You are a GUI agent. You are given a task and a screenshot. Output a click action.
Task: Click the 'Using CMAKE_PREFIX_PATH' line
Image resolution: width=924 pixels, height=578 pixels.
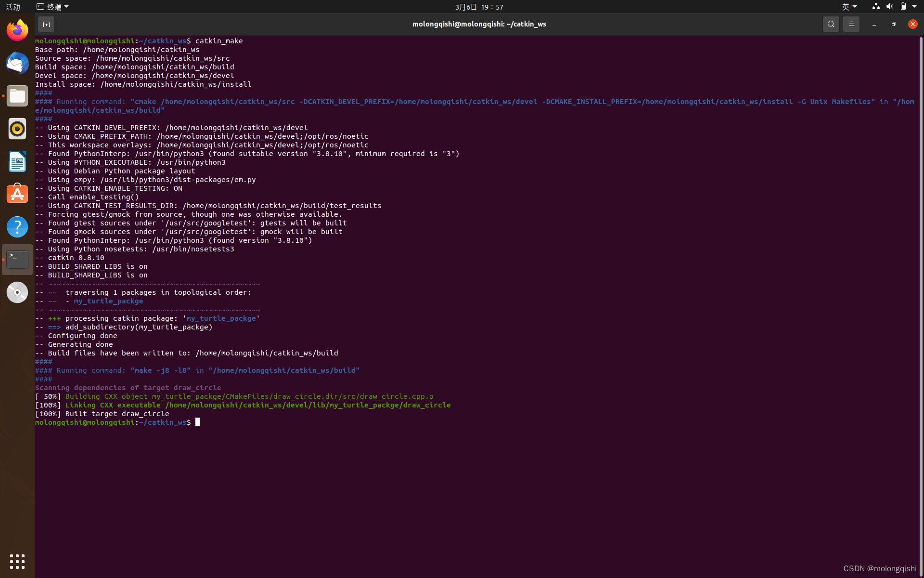202,136
